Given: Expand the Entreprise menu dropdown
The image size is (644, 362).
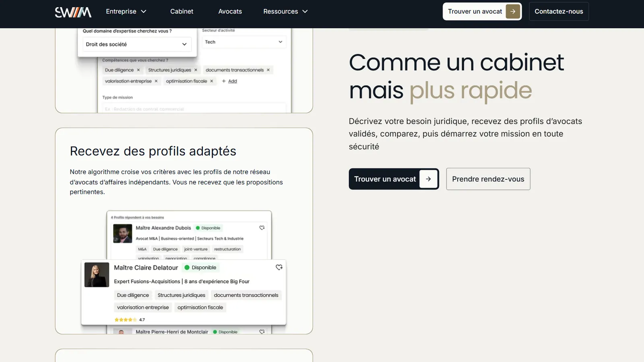Looking at the screenshot, I should pyautogui.click(x=126, y=12).
